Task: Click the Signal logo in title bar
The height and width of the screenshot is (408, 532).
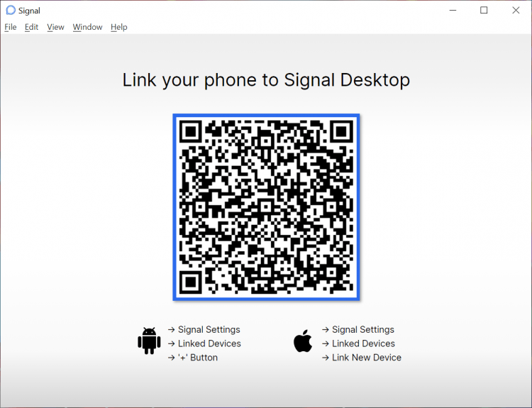Action: (x=11, y=11)
